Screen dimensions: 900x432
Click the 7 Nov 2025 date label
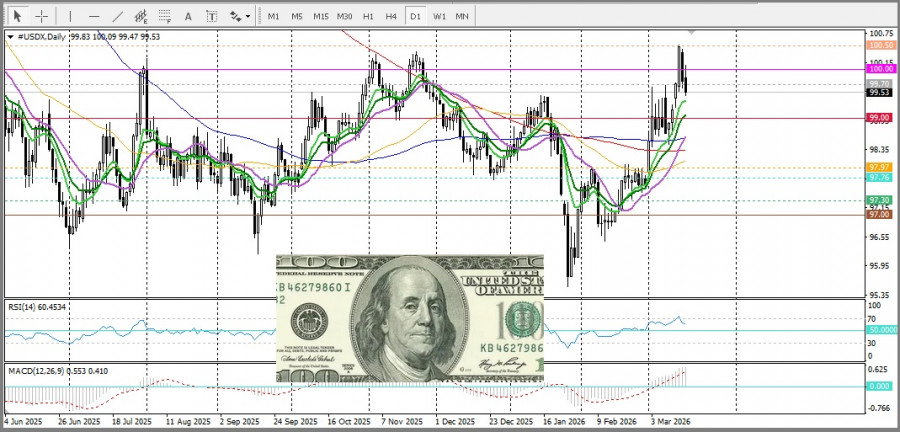(402, 421)
